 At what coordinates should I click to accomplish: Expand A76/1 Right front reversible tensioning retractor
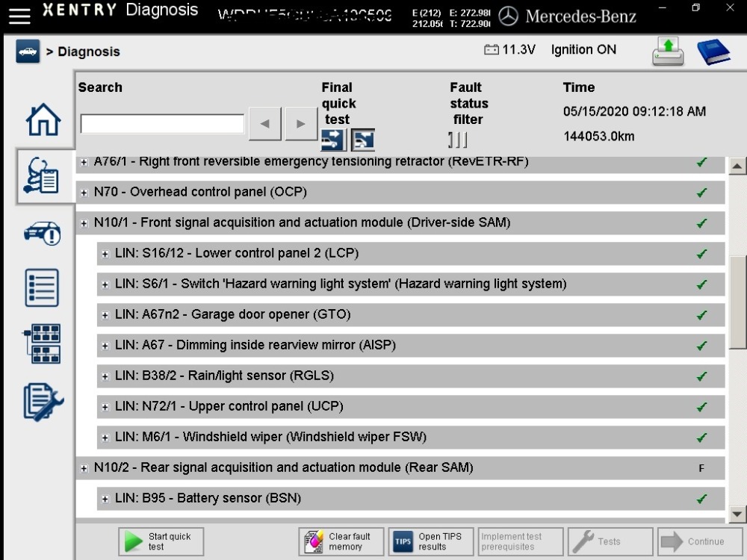click(84, 162)
